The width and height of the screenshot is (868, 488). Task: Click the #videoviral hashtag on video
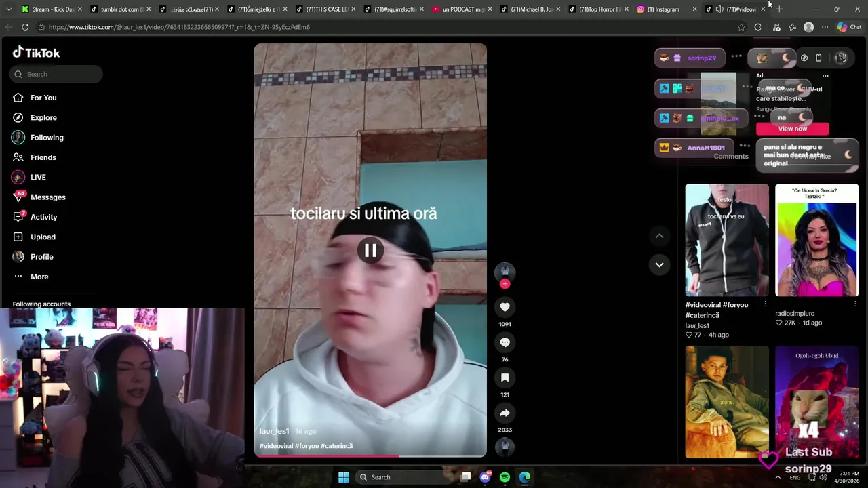(x=276, y=446)
